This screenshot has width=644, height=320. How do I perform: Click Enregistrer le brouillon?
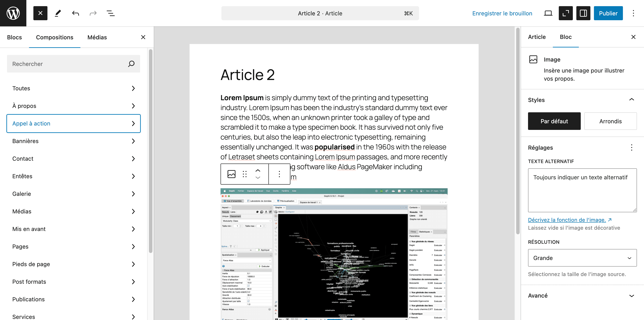pos(502,13)
